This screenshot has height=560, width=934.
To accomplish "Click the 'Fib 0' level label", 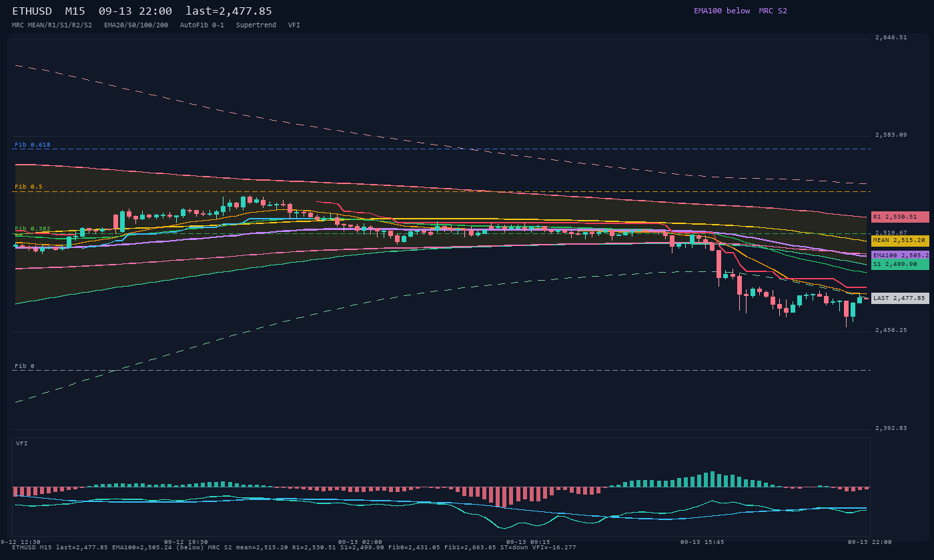I will (x=25, y=366).
